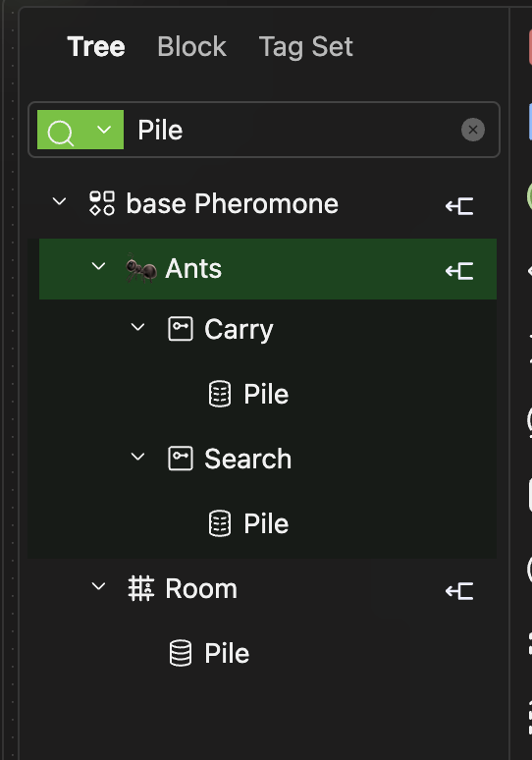
Task: Click the search field containing Pile
Action: [264, 130]
